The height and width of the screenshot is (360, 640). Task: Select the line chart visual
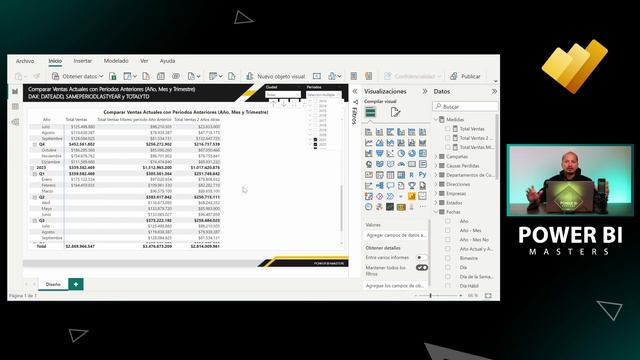tap(369, 142)
